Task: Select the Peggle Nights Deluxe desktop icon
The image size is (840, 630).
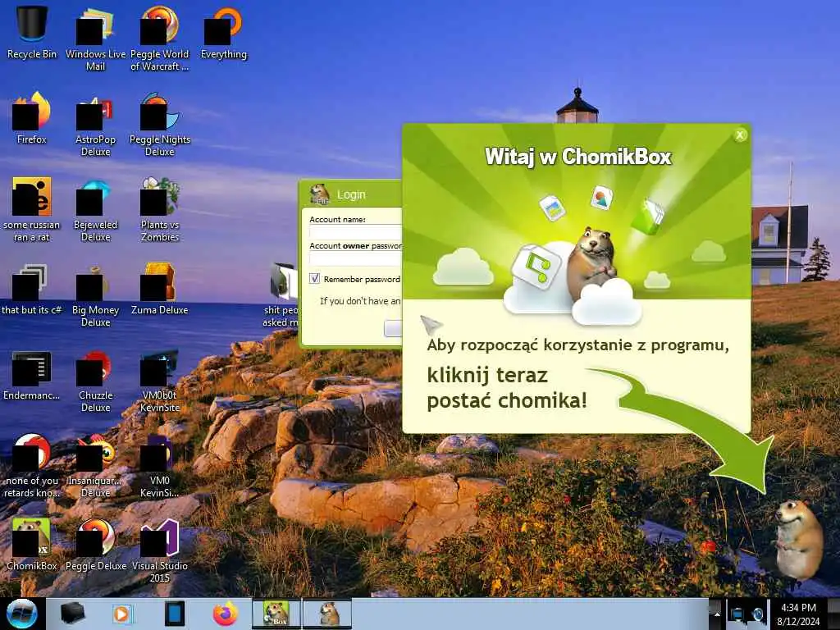Action: coord(160,123)
